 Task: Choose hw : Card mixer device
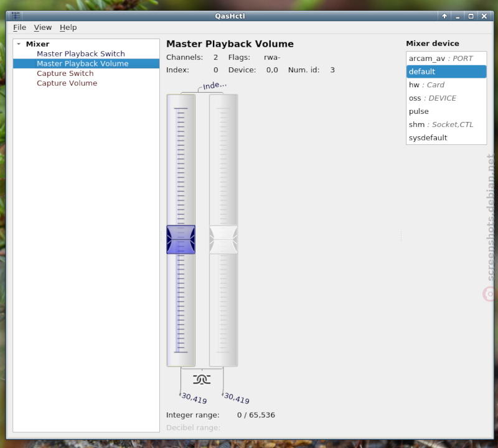446,85
